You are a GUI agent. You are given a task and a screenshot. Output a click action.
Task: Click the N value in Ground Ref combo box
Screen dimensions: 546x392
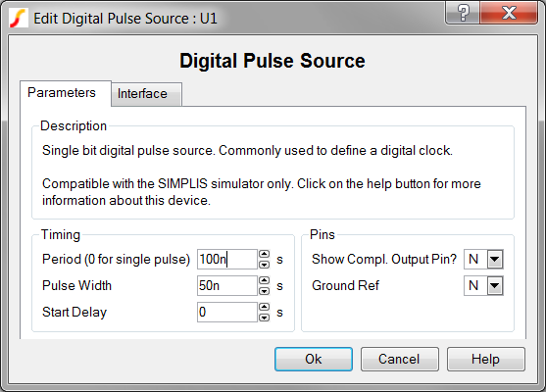(475, 286)
